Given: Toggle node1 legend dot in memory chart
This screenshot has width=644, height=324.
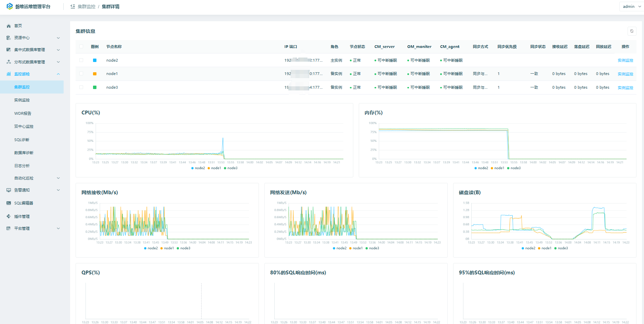Looking at the screenshot, I should point(492,168).
